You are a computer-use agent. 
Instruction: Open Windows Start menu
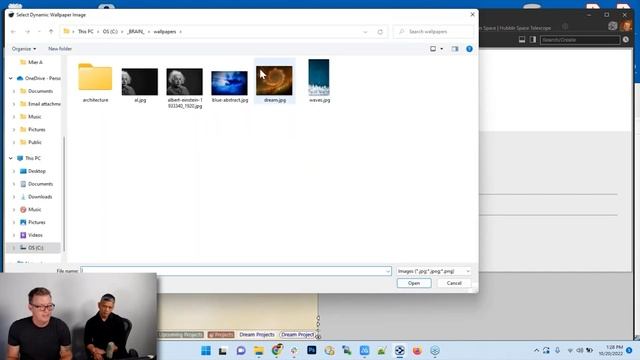tap(206, 350)
